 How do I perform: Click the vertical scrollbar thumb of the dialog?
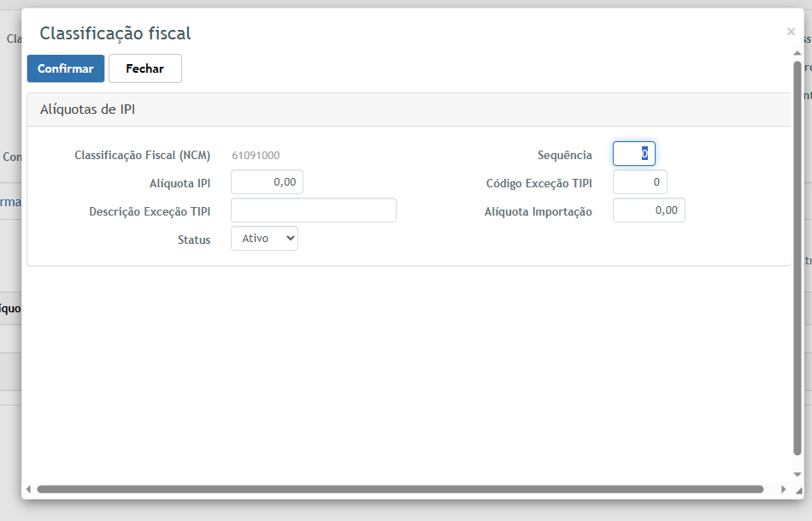797,257
